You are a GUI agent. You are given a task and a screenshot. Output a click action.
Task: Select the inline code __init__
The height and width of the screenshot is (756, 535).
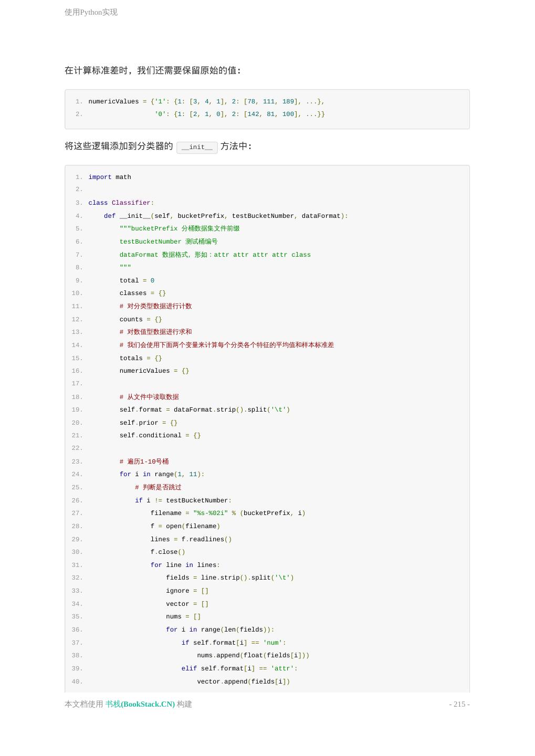(197, 147)
